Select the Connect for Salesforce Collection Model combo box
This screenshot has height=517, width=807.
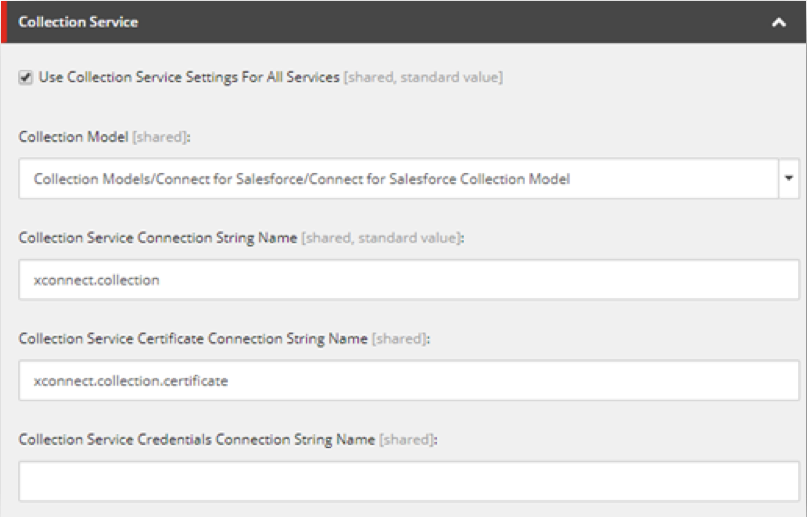point(398,179)
